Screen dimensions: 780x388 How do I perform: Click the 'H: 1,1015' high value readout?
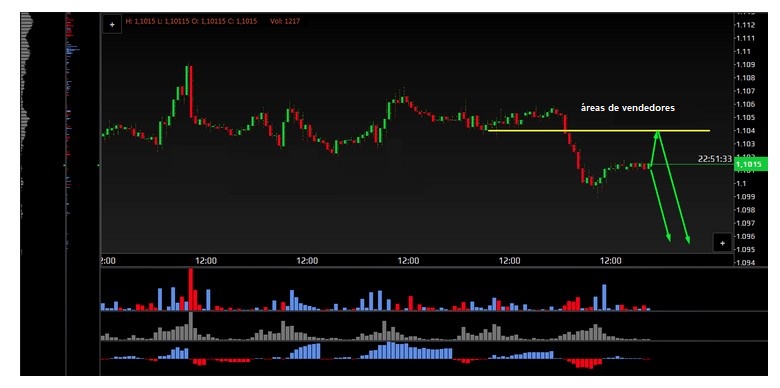140,21
